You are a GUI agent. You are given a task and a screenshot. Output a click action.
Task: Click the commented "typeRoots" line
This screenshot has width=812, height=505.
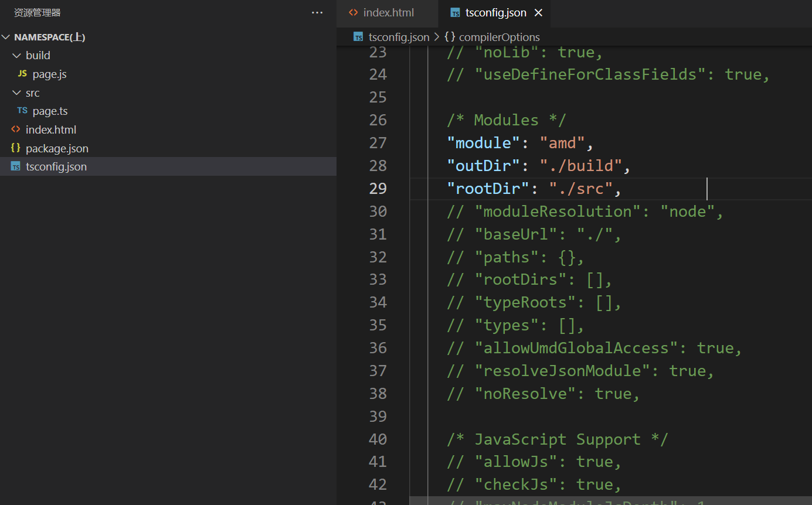[x=534, y=302]
